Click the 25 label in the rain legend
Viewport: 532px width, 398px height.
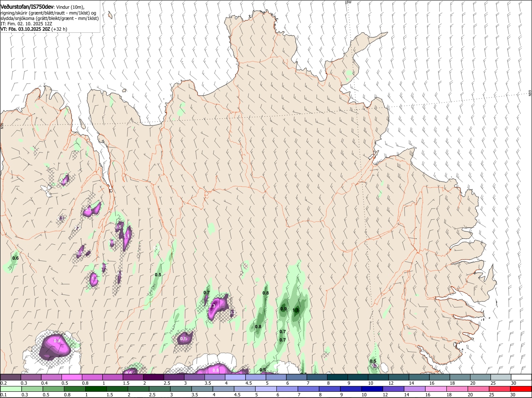pyautogui.click(x=491, y=395)
